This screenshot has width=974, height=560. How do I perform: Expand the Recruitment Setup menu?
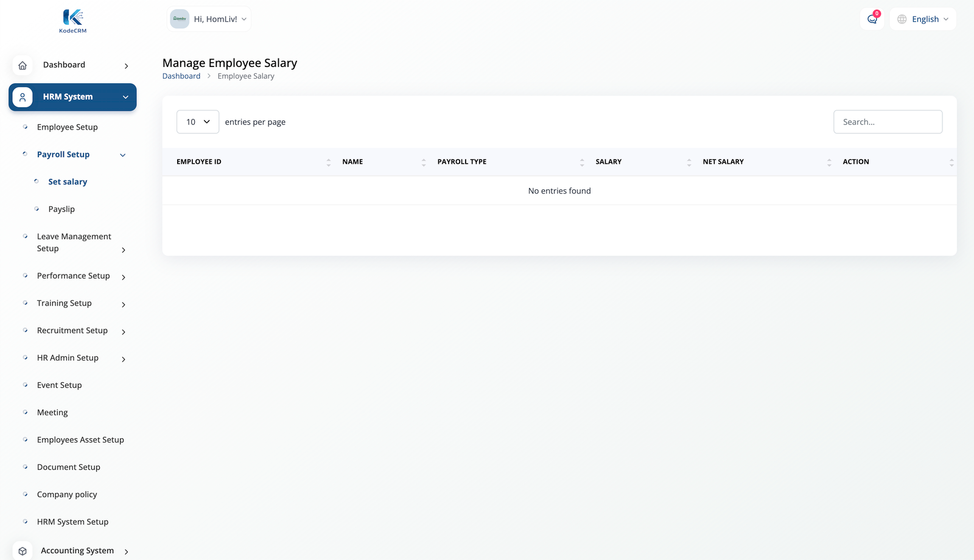(123, 332)
